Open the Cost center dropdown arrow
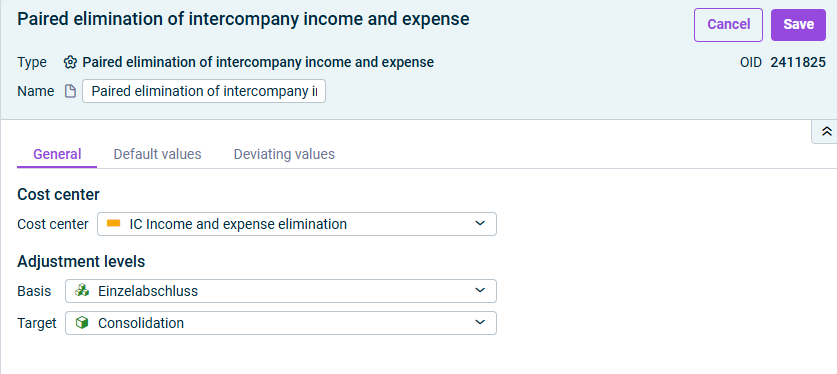 pos(480,224)
